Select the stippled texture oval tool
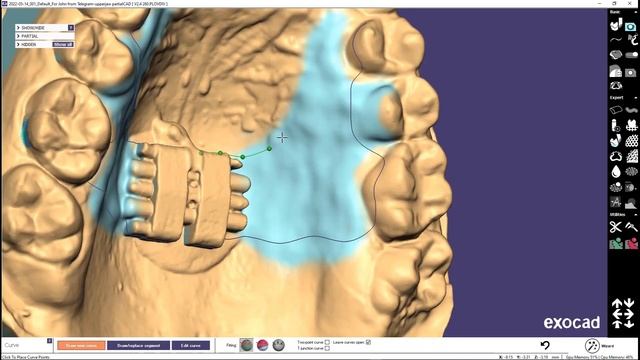640x360 pixels. click(632, 171)
